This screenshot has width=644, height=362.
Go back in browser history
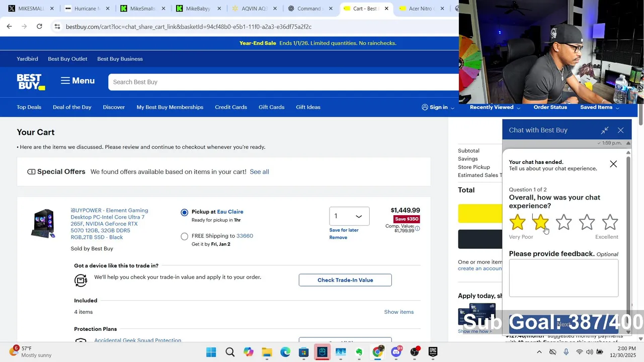tap(9, 27)
